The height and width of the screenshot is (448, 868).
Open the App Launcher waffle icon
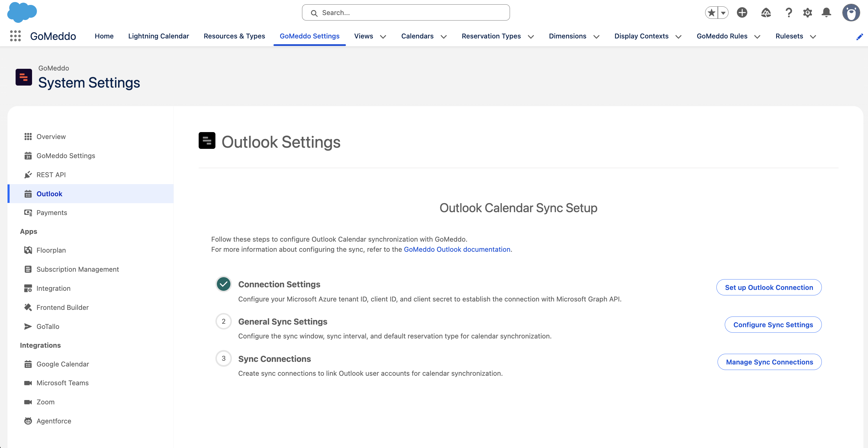(16, 36)
